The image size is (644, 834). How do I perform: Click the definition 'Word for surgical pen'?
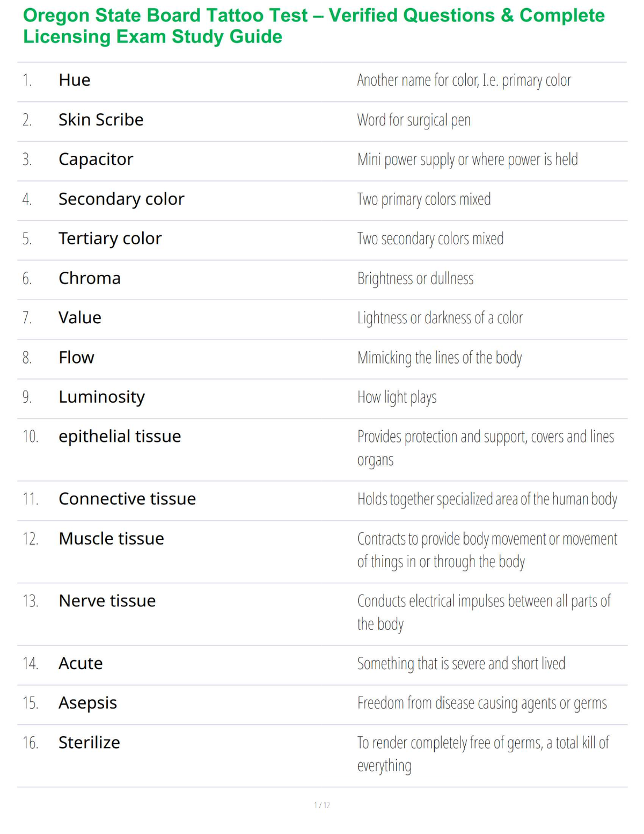pyautogui.click(x=414, y=120)
